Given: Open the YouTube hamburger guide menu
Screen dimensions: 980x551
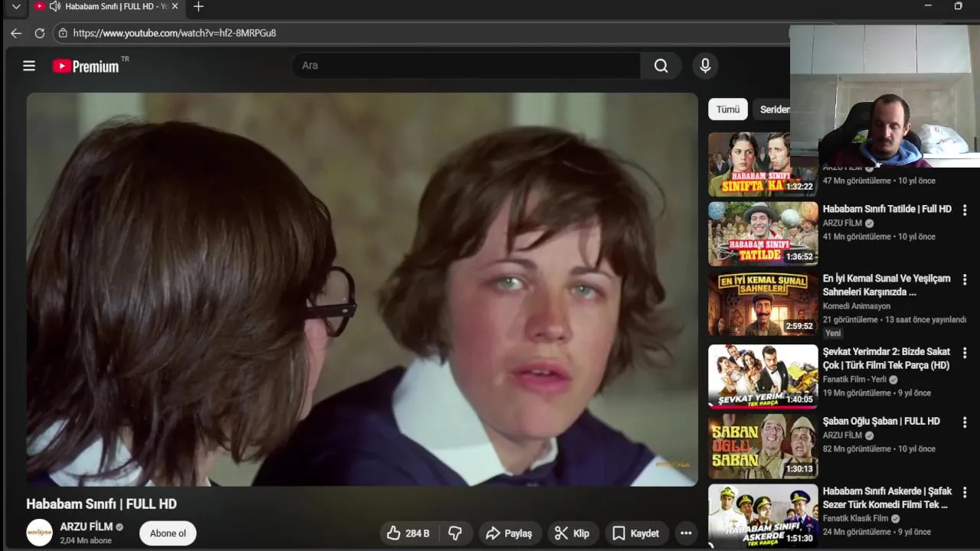Looking at the screenshot, I should pyautogui.click(x=29, y=66).
